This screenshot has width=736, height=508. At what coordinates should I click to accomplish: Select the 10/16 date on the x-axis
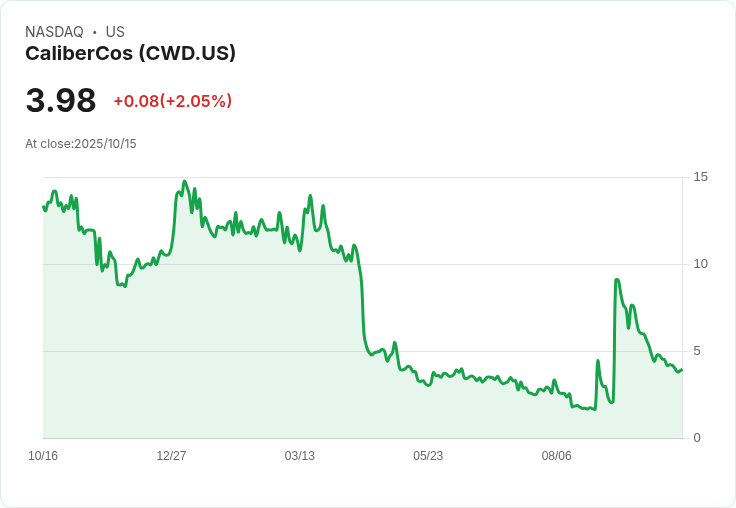click(43, 456)
